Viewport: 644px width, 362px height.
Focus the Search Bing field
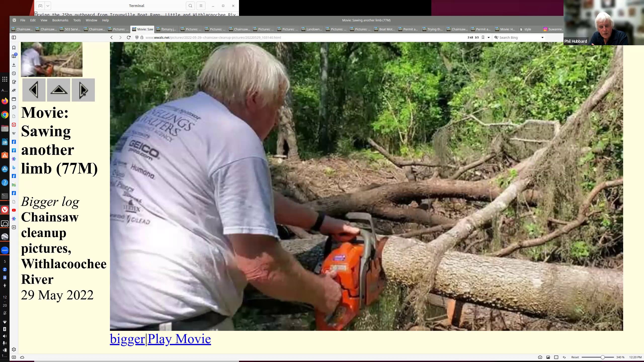point(519,37)
